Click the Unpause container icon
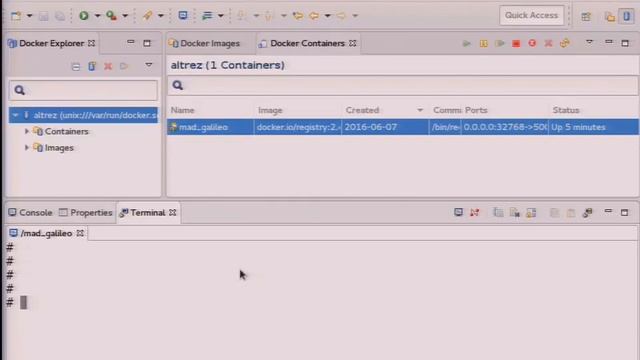The height and width of the screenshot is (360, 640). click(500, 43)
